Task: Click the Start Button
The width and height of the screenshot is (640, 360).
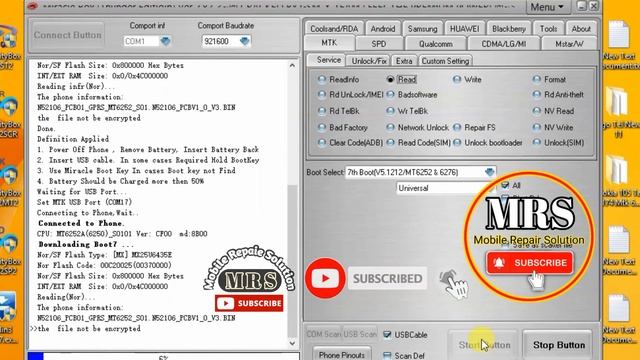Action: (484, 345)
